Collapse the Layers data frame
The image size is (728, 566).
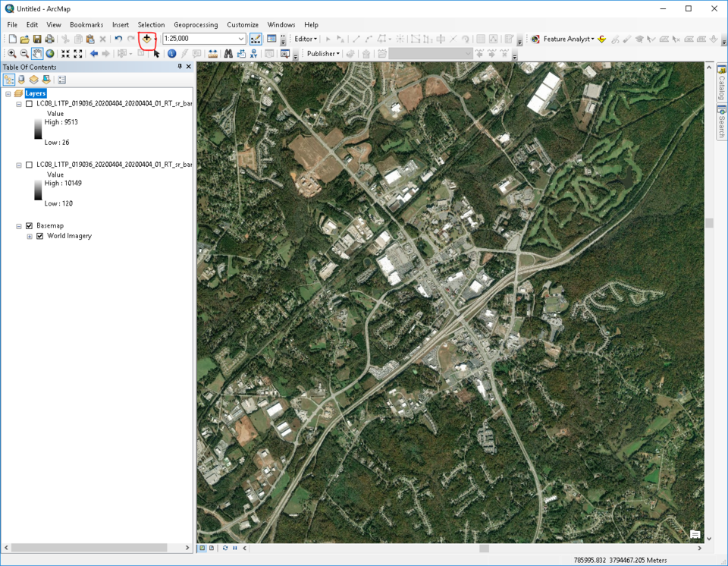tap(9, 93)
